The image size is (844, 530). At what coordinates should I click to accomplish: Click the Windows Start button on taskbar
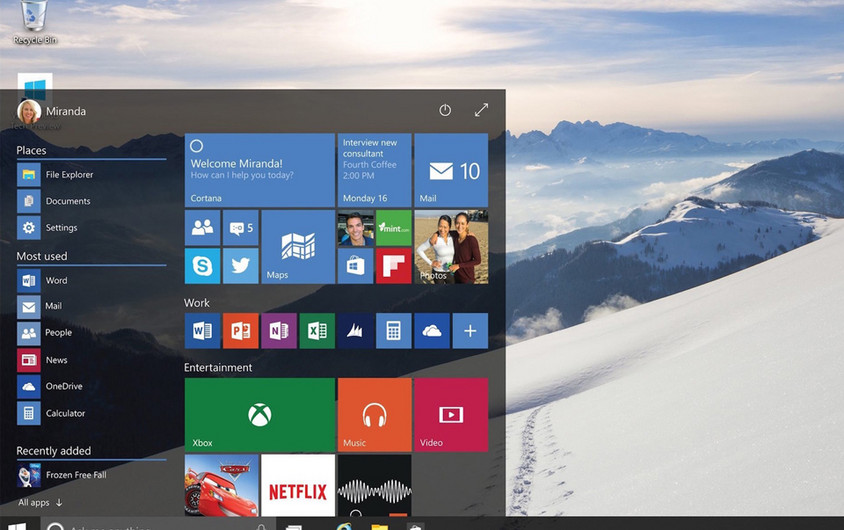pyautogui.click(x=18, y=525)
